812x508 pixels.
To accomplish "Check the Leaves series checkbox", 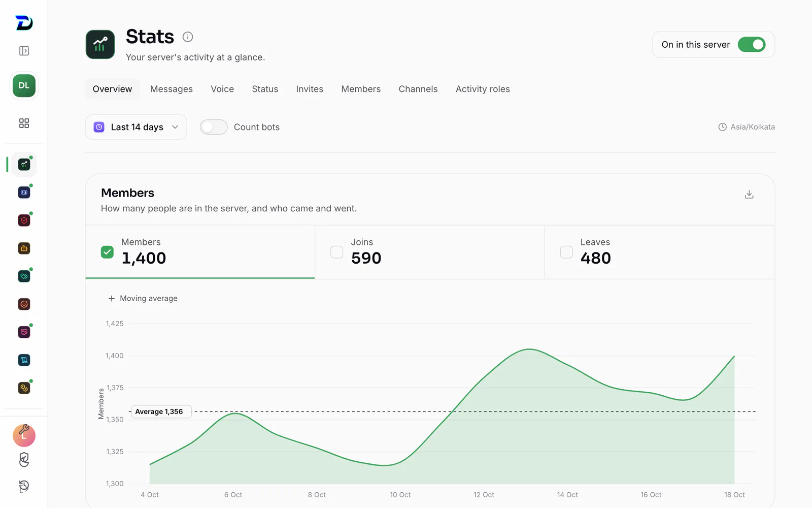I will [x=566, y=252].
